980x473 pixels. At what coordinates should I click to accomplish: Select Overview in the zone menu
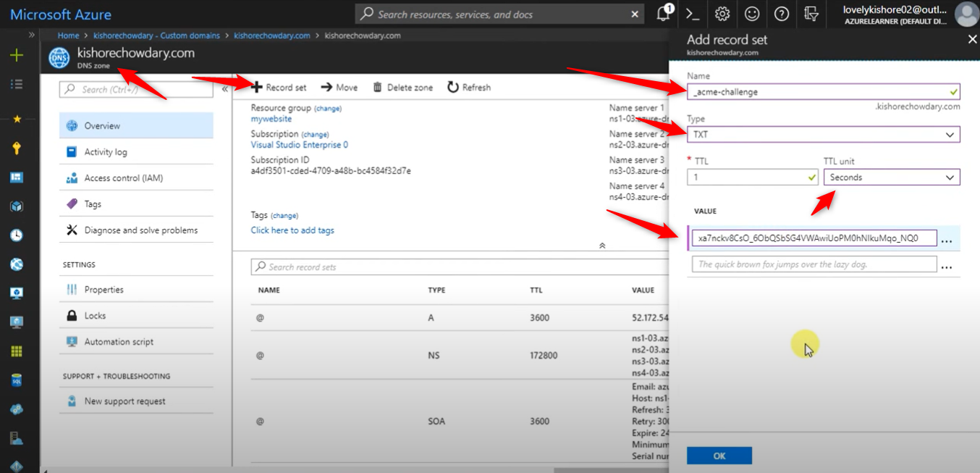tap(136, 125)
